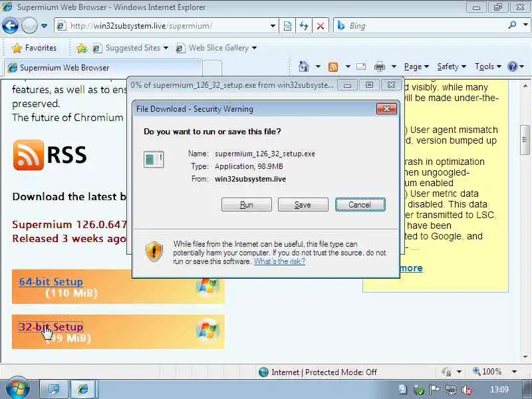Click the Action Center flag icon
The height and width of the screenshot is (399, 532).
pos(435,390)
